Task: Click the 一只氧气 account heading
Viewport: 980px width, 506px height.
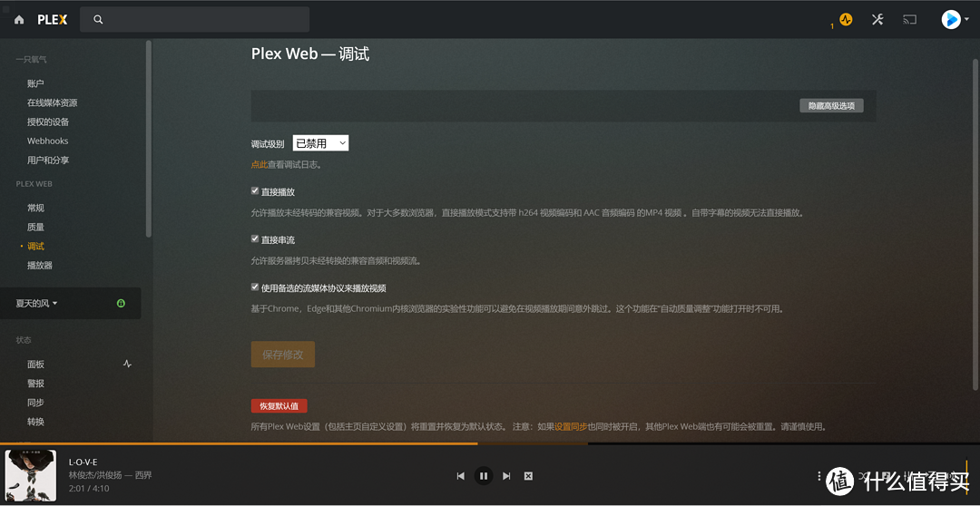Action: [x=31, y=59]
